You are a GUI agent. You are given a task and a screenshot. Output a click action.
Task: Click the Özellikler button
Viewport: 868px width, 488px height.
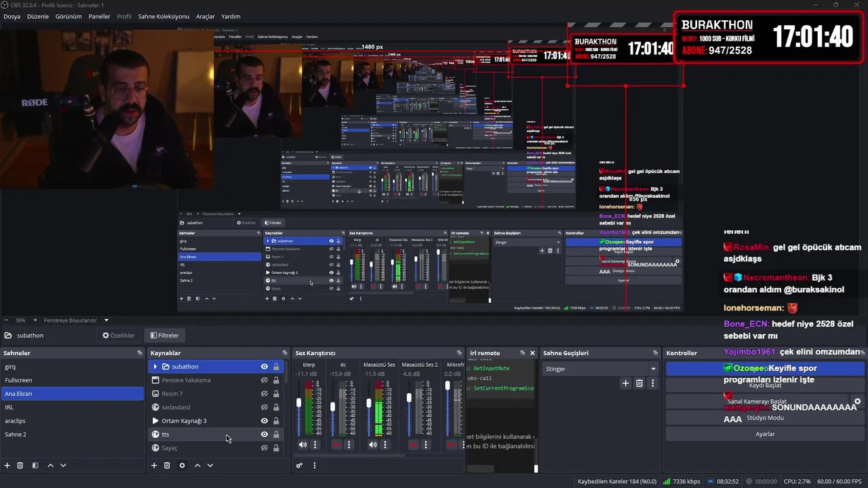119,335
